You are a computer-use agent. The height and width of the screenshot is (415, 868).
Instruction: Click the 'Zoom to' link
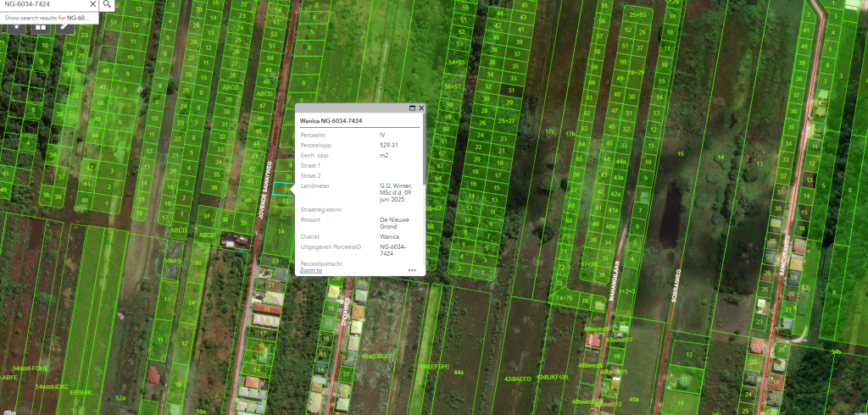pyautogui.click(x=311, y=270)
